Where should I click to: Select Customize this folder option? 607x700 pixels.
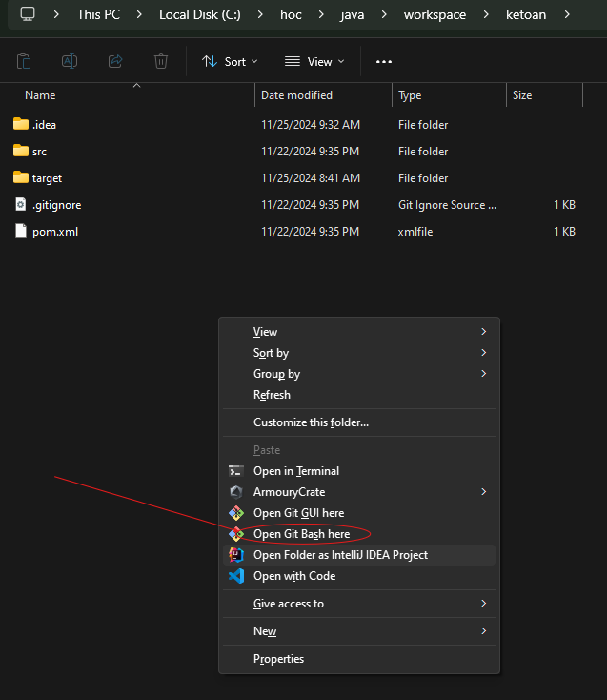pos(311,422)
